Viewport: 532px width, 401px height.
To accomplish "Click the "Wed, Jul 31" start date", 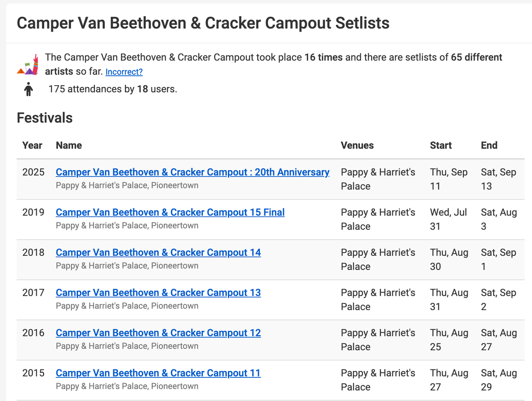I will (x=448, y=219).
